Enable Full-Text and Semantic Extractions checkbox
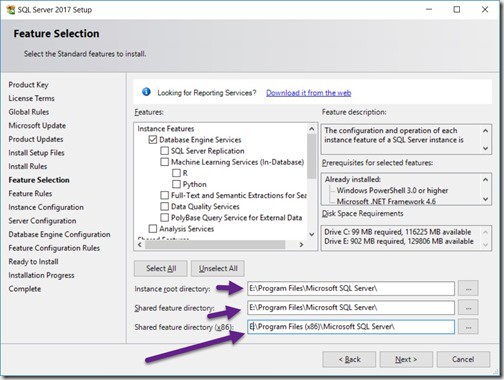The image size is (504, 380). point(164,195)
